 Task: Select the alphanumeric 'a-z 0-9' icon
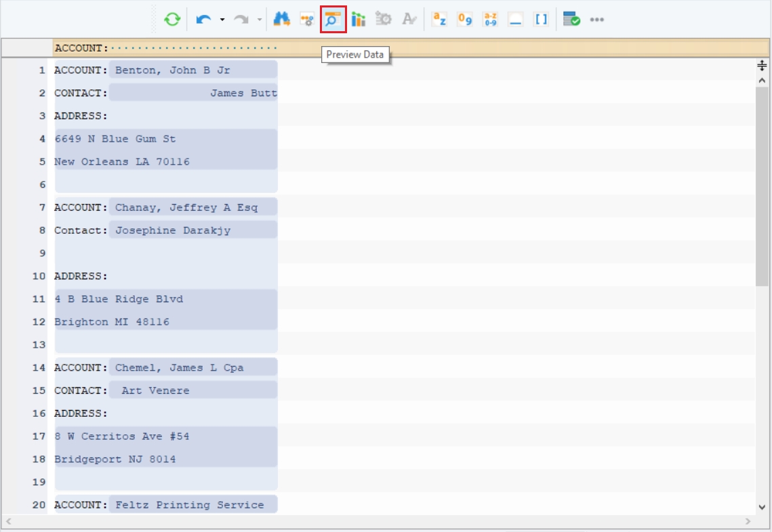pyautogui.click(x=490, y=20)
